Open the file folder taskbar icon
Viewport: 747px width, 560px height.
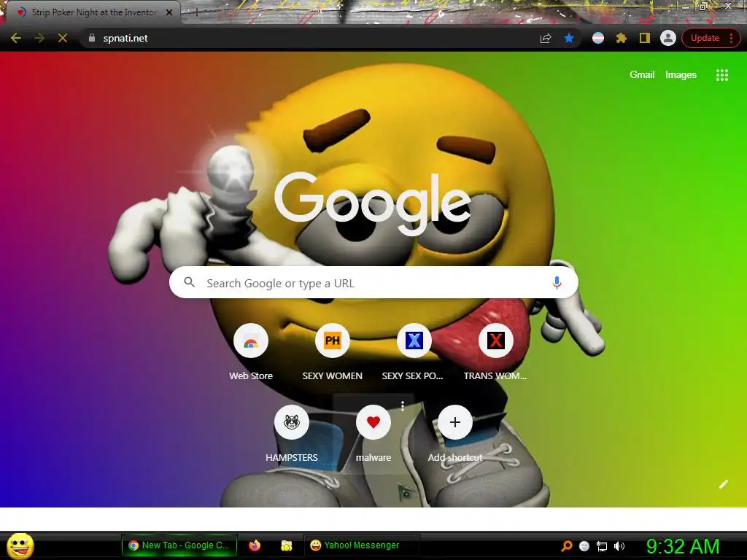[x=286, y=545]
